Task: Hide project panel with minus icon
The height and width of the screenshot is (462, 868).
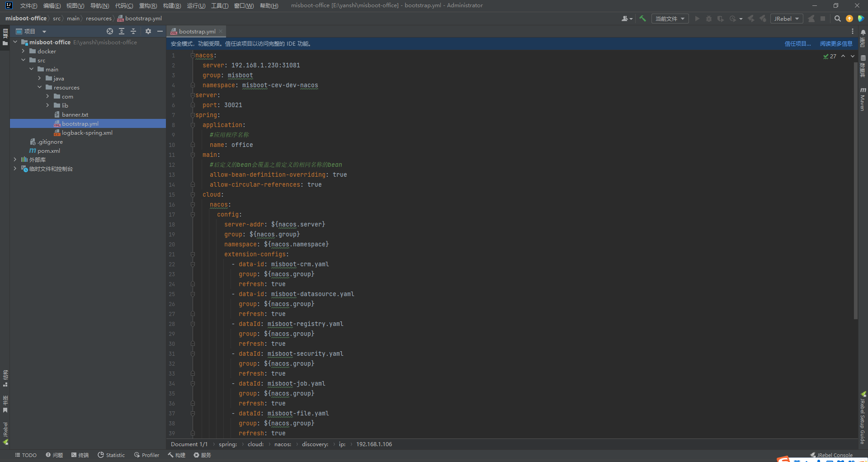Action: (160, 31)
